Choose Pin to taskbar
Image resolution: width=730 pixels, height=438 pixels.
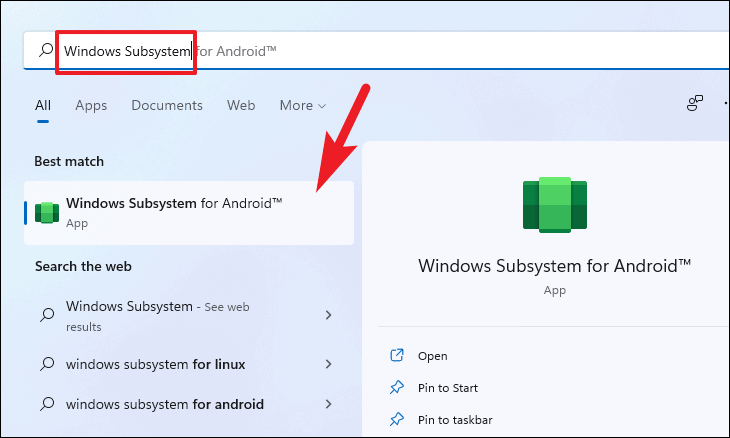point(455,420)
